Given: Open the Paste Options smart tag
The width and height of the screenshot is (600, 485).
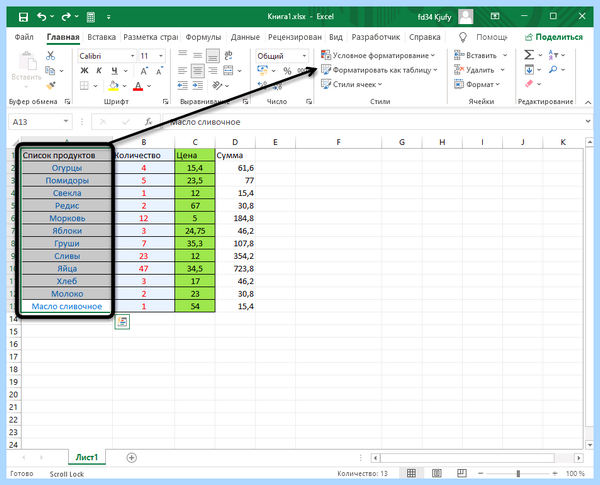Looking at the screenshot, I should (122, 322).
